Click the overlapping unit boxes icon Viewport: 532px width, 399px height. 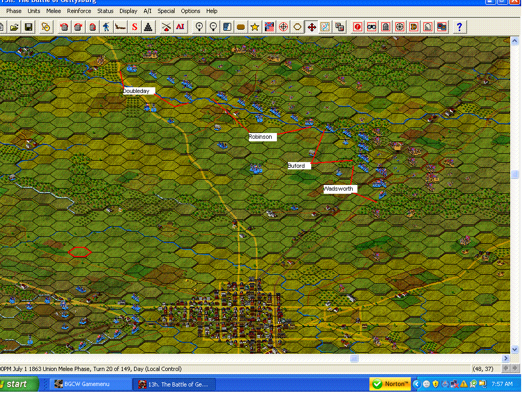coord(442,27)
